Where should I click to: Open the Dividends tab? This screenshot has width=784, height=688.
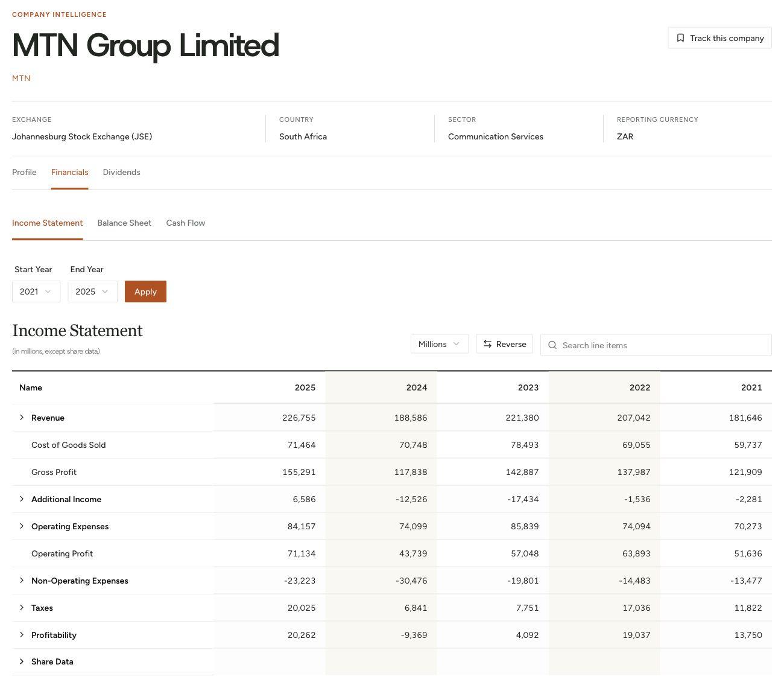point(121,172)
